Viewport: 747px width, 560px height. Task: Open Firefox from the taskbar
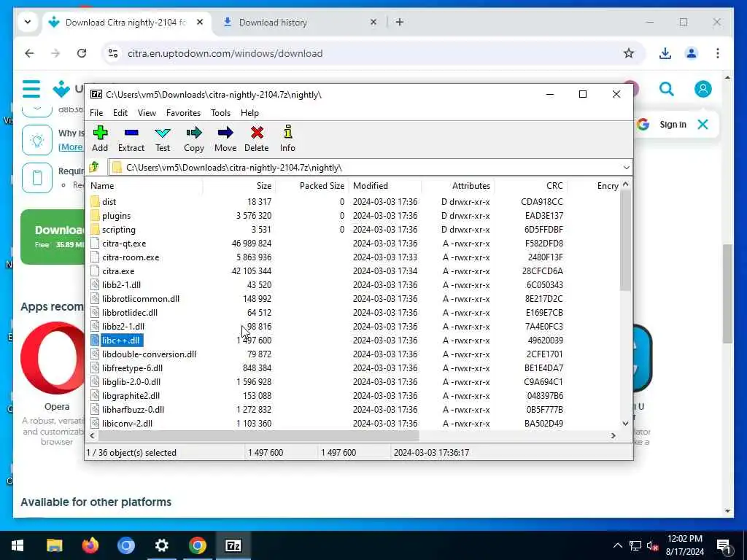(x=90, y=545)
